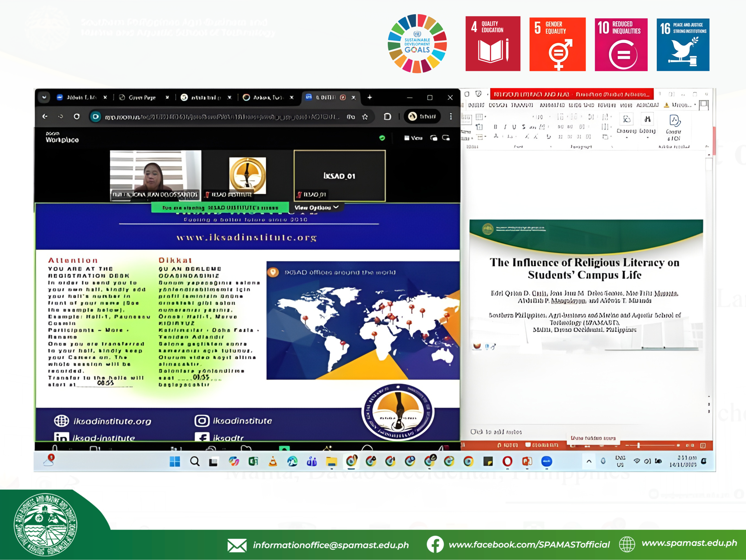Click the green screen sharing banner
This screenshot has height=560, width=746.
tap(220, 208)
